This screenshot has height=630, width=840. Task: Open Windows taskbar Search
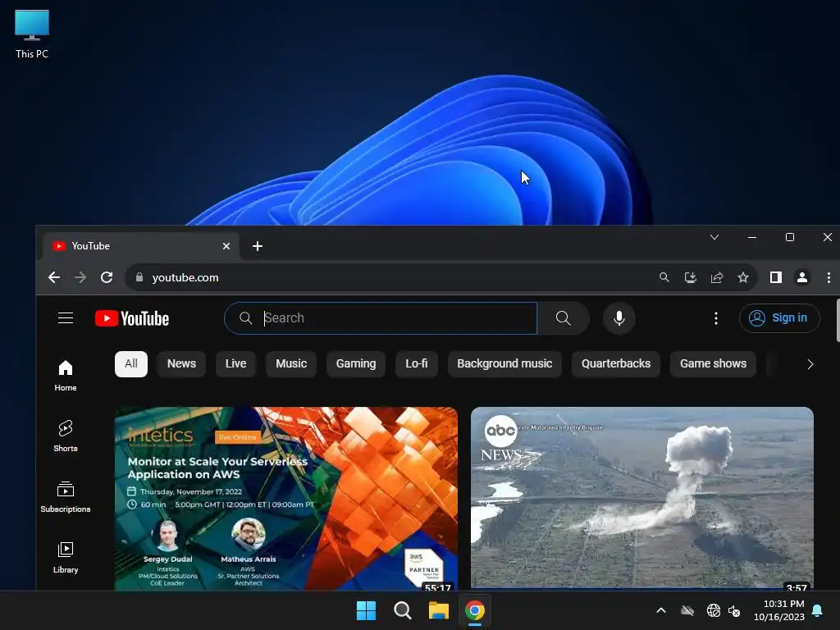(x=402, y=610)
